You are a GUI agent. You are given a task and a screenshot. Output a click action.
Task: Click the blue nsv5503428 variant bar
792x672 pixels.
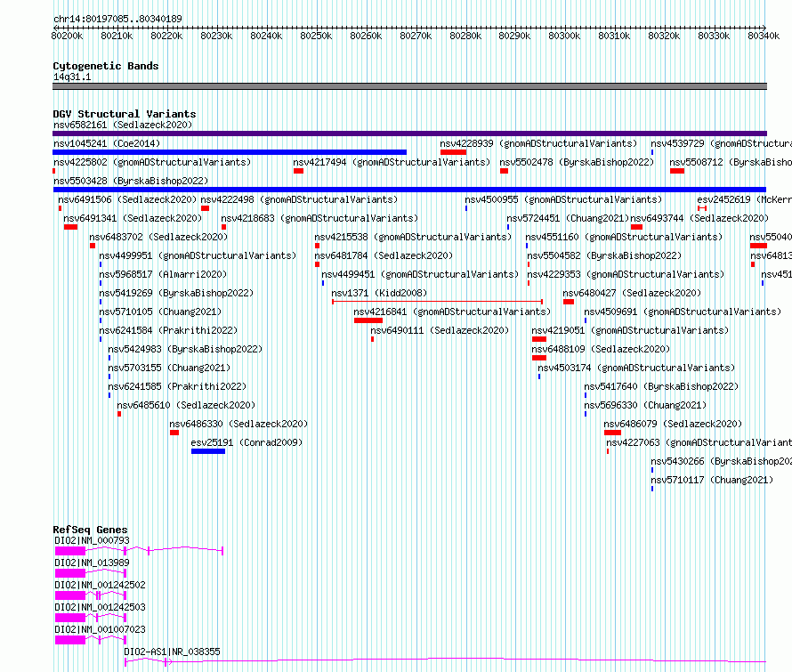pos(409,190)
